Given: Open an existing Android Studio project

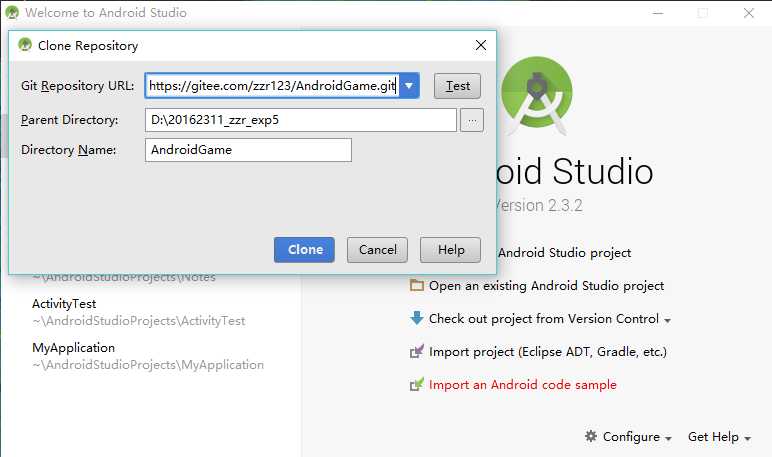Looking at the screenshot, I should 547,286.
